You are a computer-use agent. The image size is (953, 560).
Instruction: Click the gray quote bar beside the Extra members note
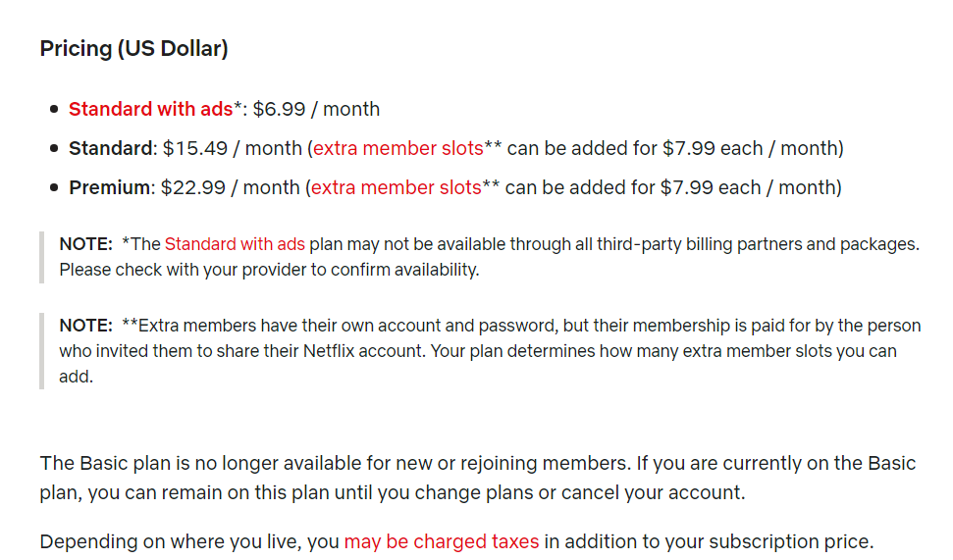[x=42, y=351]
